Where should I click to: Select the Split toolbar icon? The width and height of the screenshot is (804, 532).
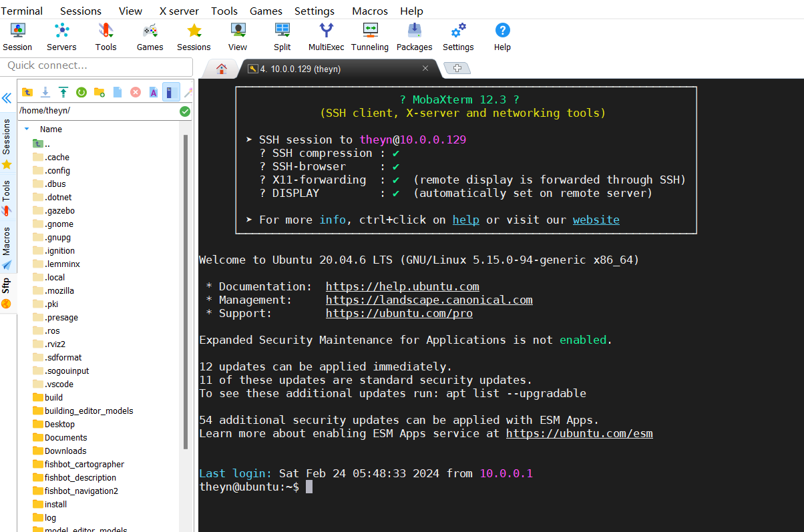pos(282,37)
